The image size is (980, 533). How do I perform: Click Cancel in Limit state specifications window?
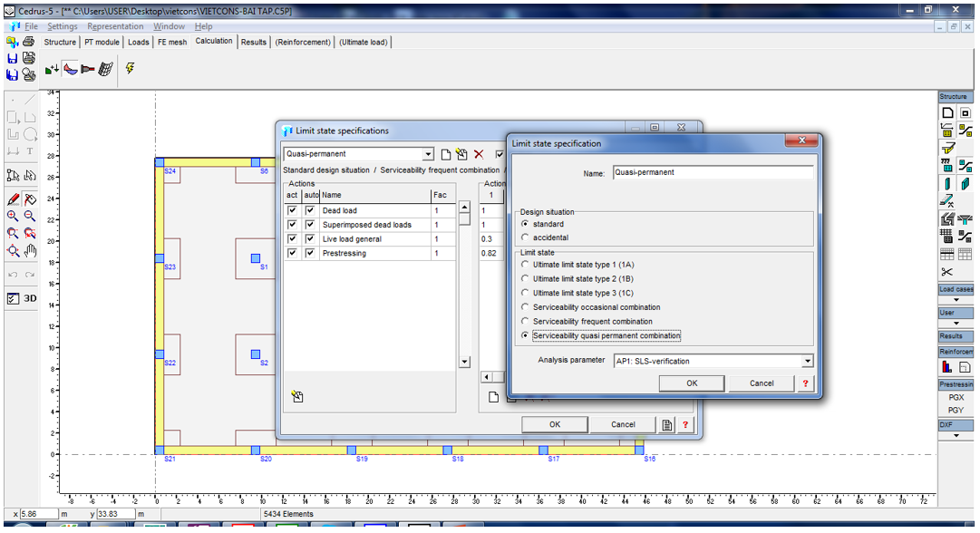(623, 425)
